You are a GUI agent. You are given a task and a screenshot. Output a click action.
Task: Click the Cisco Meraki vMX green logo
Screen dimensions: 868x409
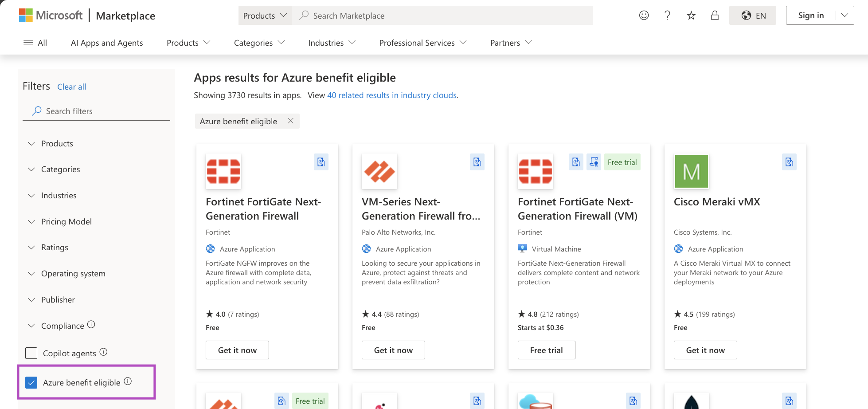pyautogui.click(x=691, y=171)
